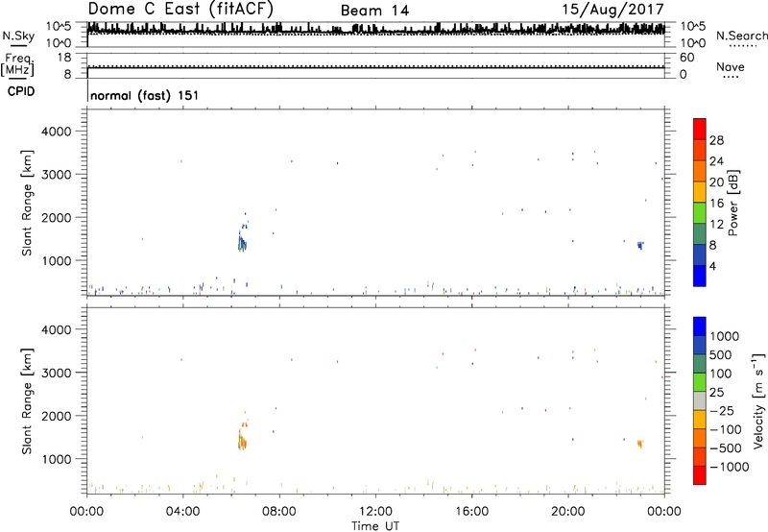Click the '12' power colorbar label
Viewport: 768px width, 532px height.
point(716,225)
